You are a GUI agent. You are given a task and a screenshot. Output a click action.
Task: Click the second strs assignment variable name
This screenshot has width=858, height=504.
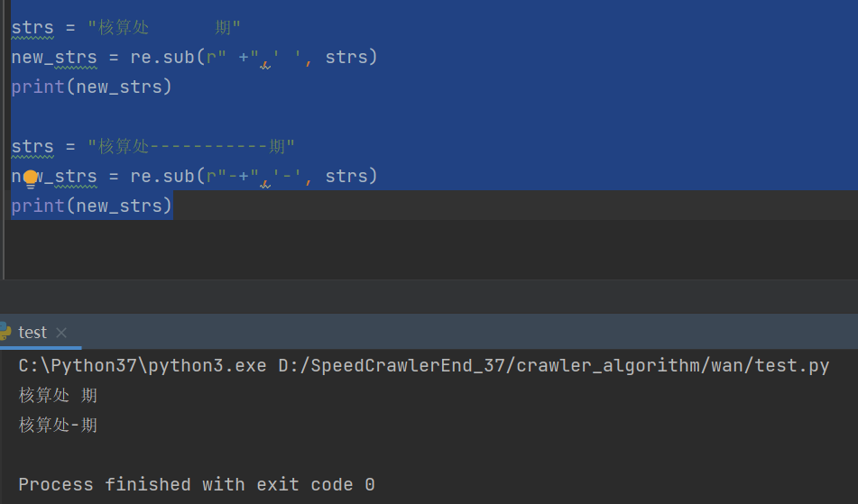32,146
